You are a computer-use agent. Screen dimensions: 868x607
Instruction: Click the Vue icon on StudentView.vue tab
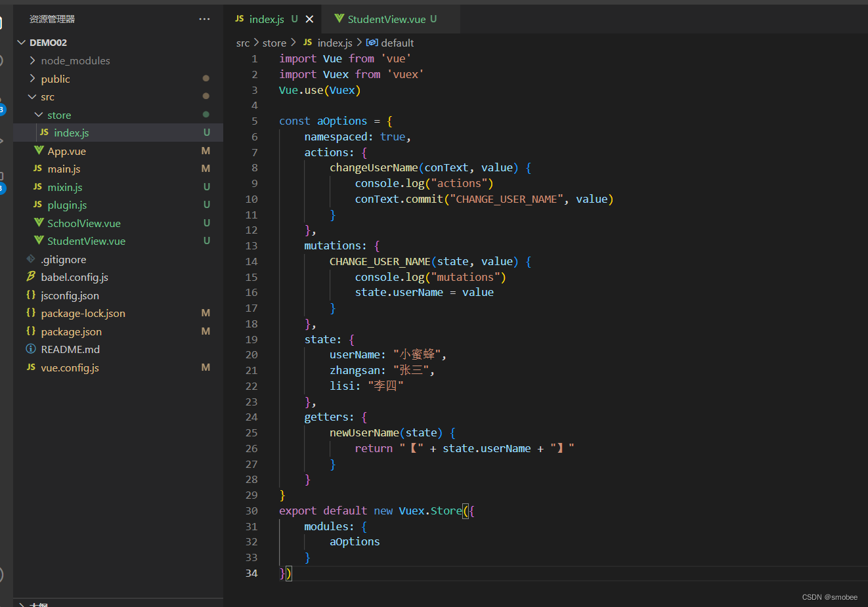[x=339, y=18]
